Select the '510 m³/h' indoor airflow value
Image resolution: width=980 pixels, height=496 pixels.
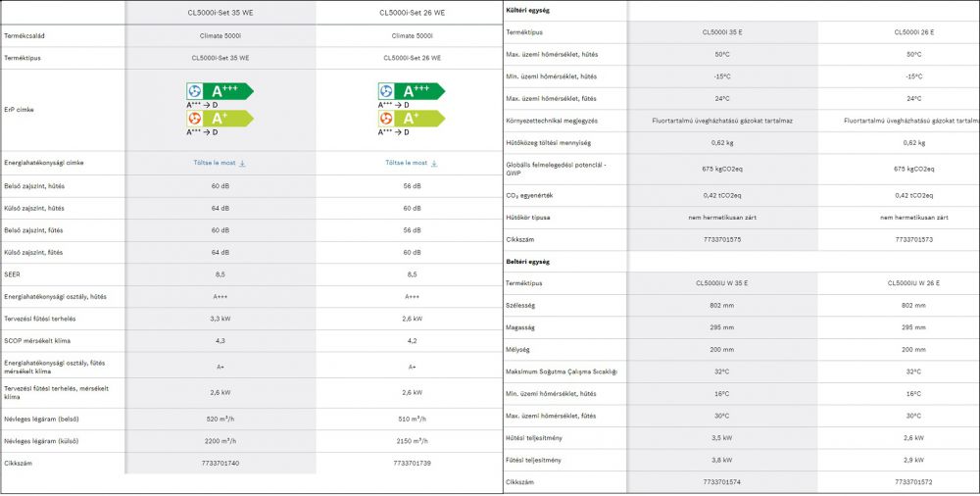point(412,420)
